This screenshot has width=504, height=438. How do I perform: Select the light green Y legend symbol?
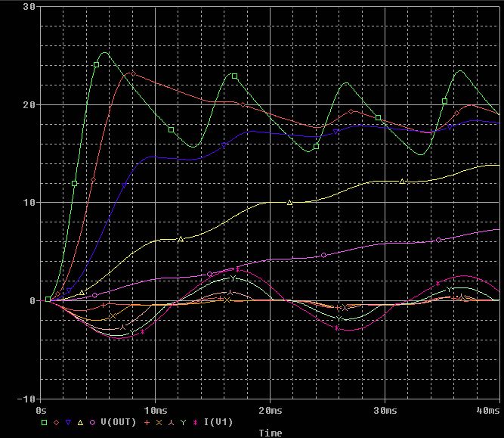tap(183, 423)
